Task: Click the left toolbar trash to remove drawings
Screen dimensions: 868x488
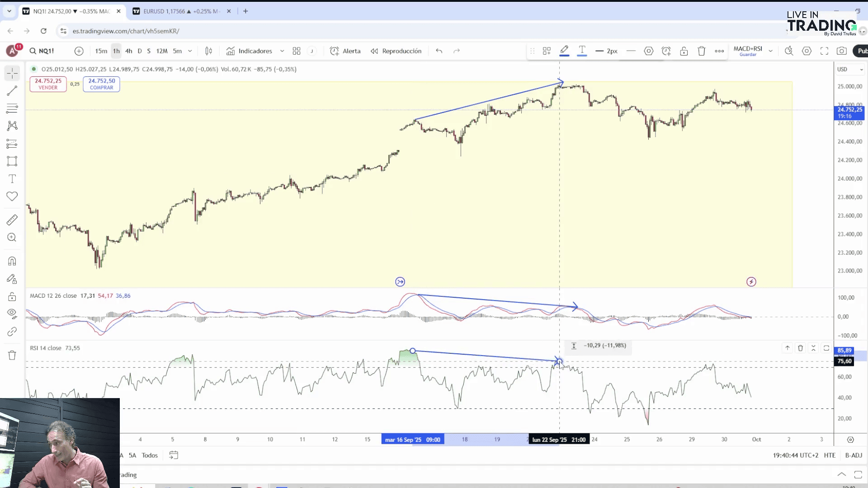Action: [12, 355]
